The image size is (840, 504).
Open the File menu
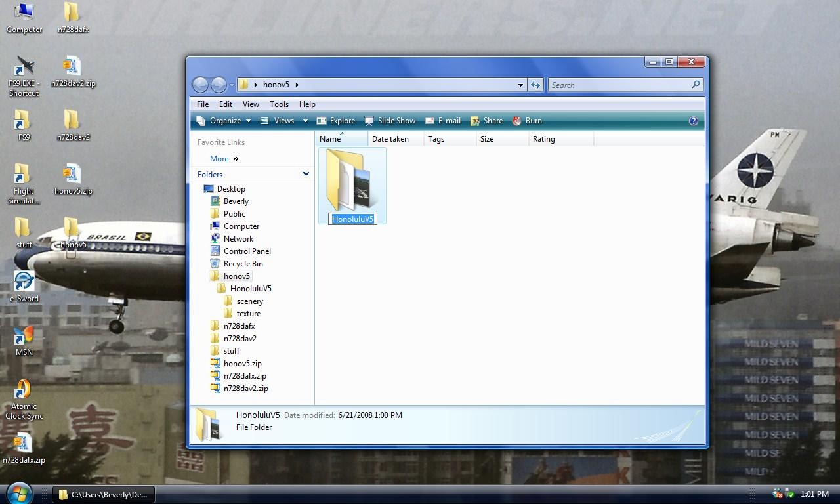point(203,104)
